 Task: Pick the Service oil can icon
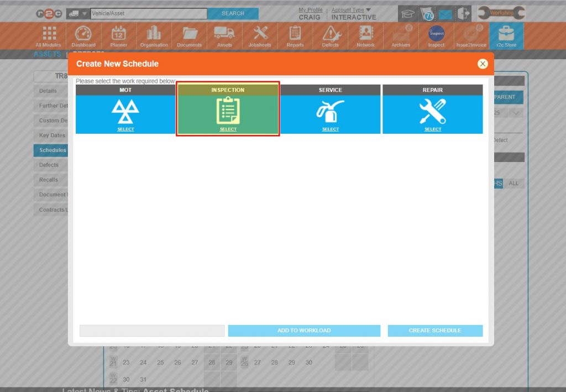(330, 111)
